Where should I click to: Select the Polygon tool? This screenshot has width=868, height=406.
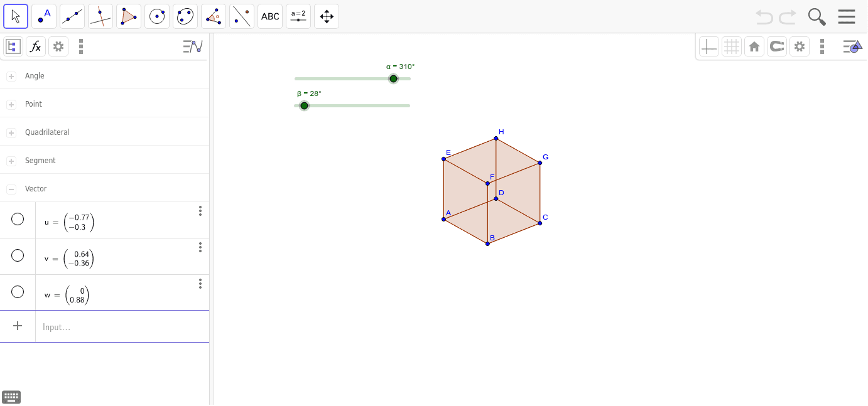click(x=128, y=16)
